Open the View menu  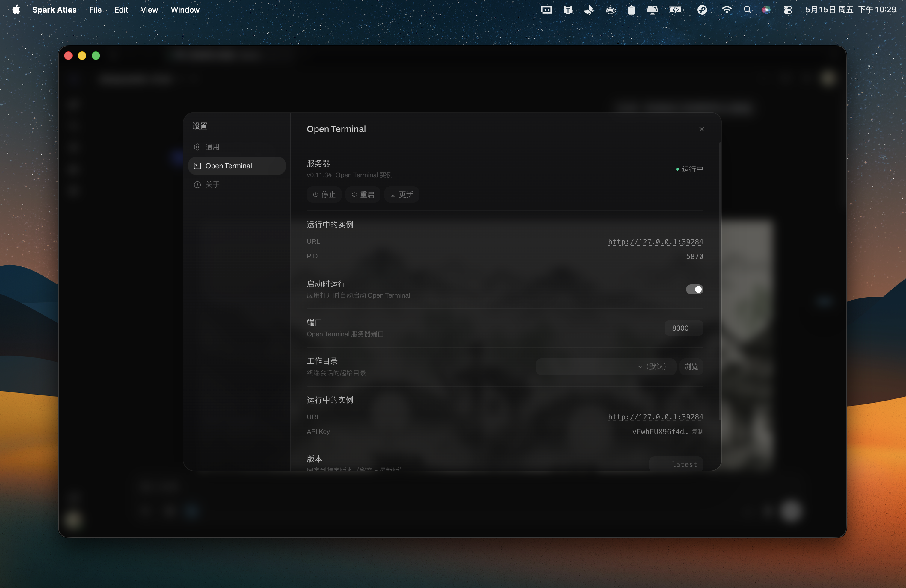(149, 10)
